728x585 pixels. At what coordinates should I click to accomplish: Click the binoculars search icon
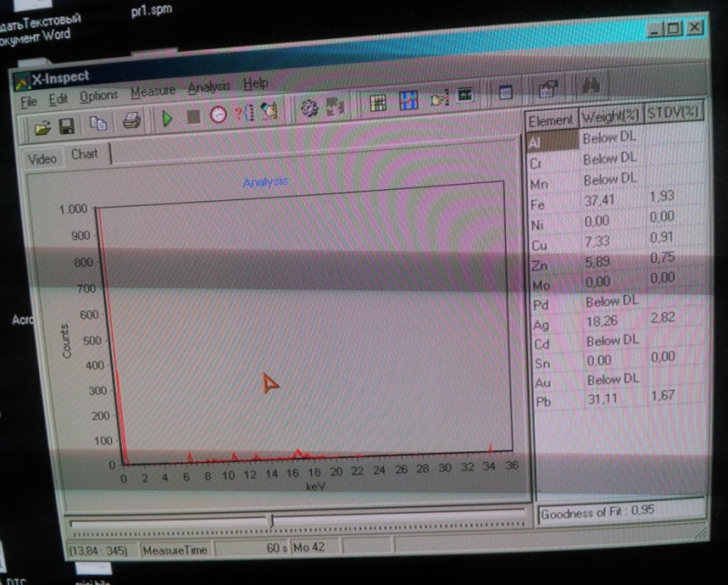pos(591,87)
